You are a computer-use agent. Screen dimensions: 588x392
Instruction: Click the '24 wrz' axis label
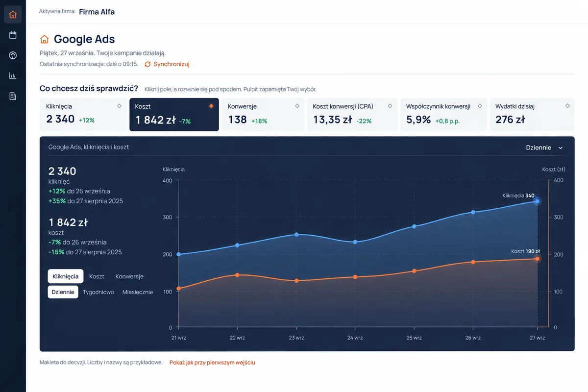click(355, 338)
